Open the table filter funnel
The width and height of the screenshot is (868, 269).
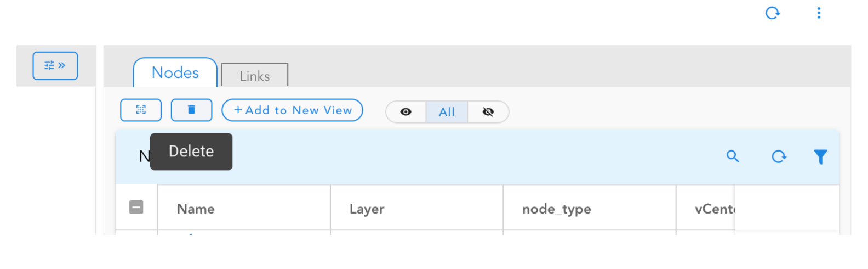tap(820, 157)
